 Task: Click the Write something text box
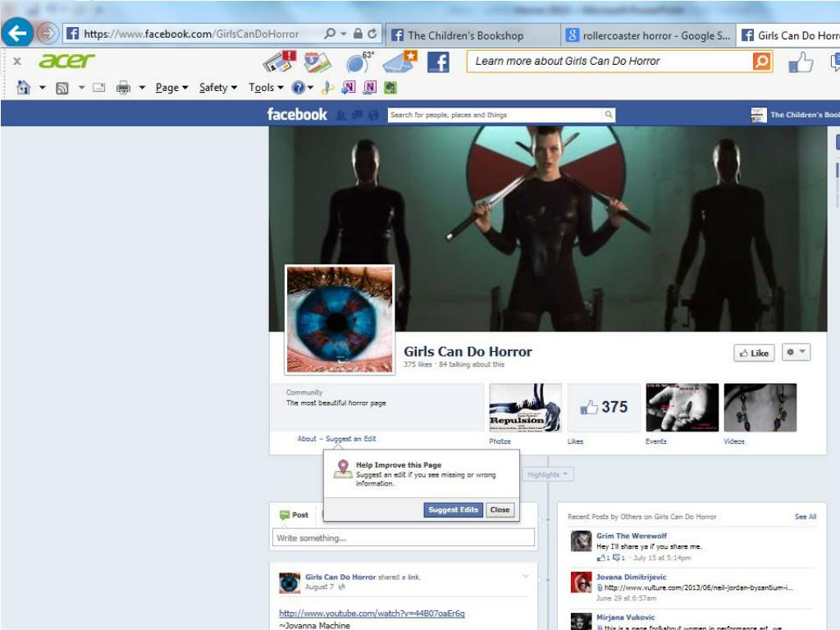coord(404,538)
